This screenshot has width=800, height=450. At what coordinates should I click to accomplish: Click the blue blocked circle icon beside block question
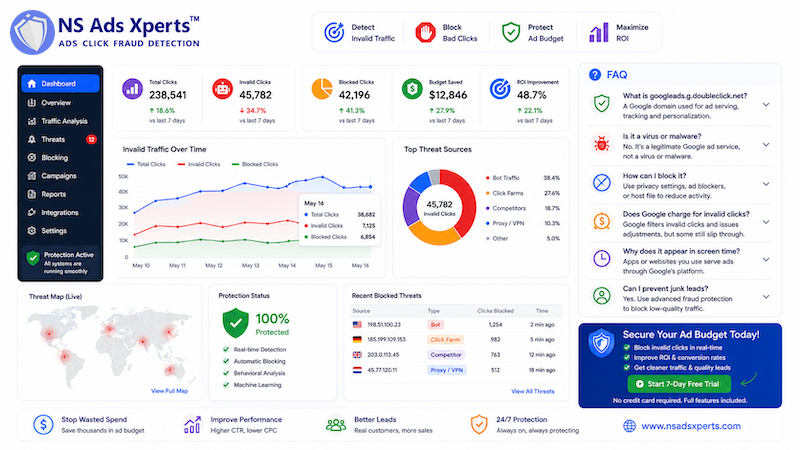click(602, 183)
